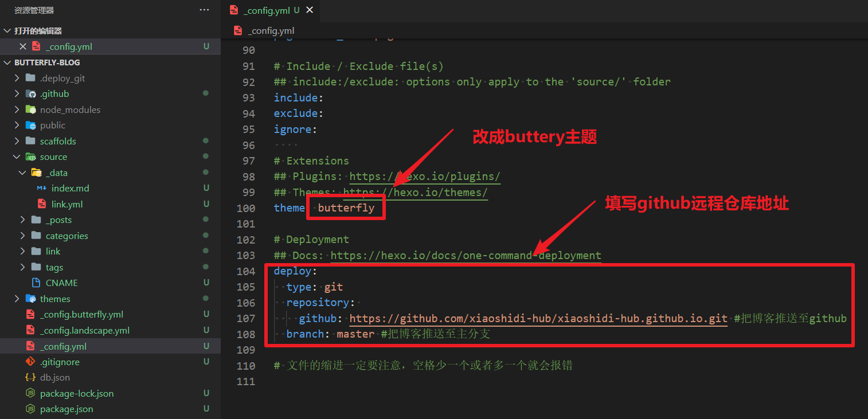
Task: Click the butterfly theme value on line 100
Action: 346,207
